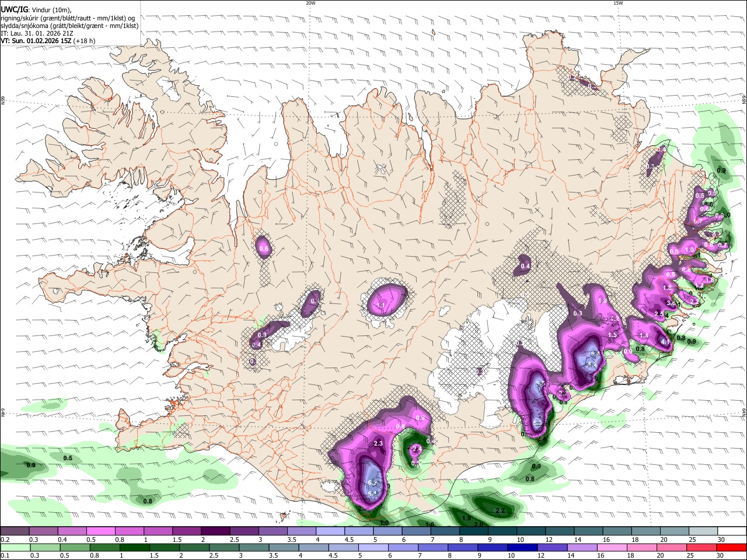
Task: Click the '30' label in upper legend row
Action: click(721, 540)
